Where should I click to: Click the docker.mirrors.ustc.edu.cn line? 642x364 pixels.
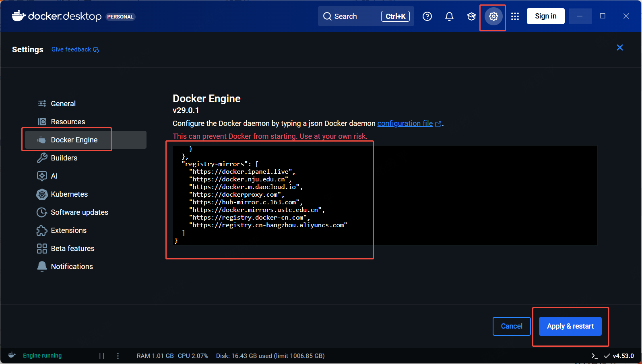coord(257,210)
